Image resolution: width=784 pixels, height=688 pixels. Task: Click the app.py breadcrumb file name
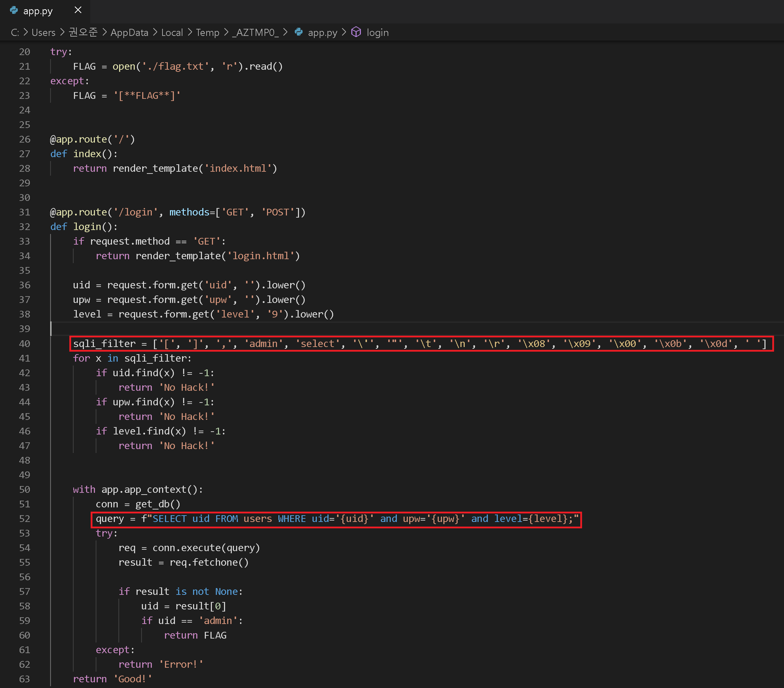(x=322, y=33)
